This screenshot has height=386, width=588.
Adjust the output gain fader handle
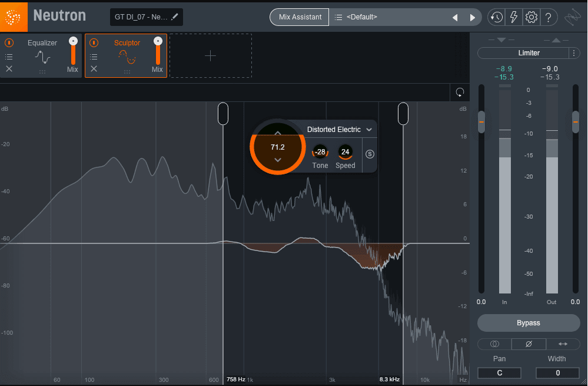point(576,122)
